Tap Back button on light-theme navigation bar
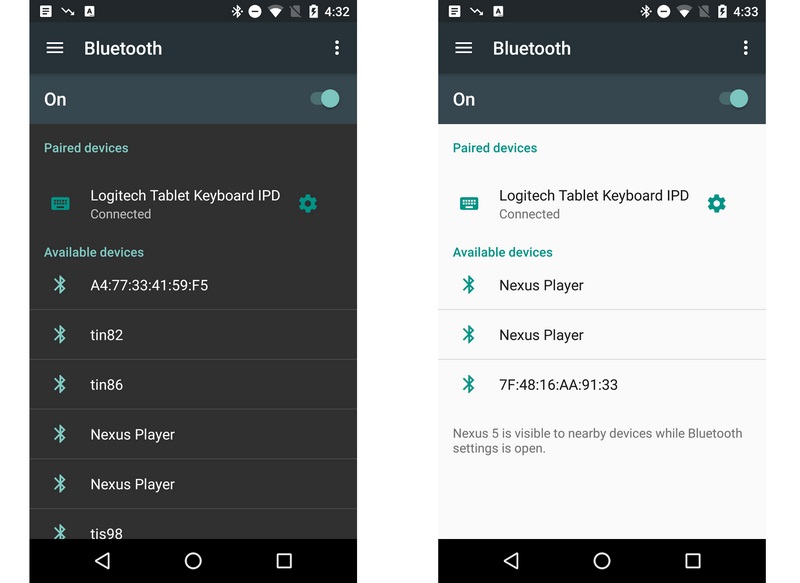 [511, 561]
